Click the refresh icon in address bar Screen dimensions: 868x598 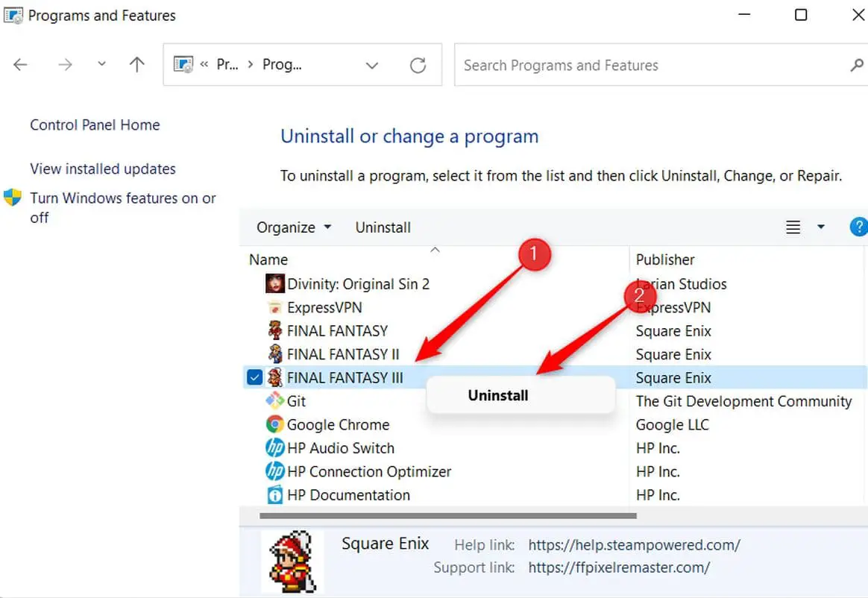pos(418,66)
